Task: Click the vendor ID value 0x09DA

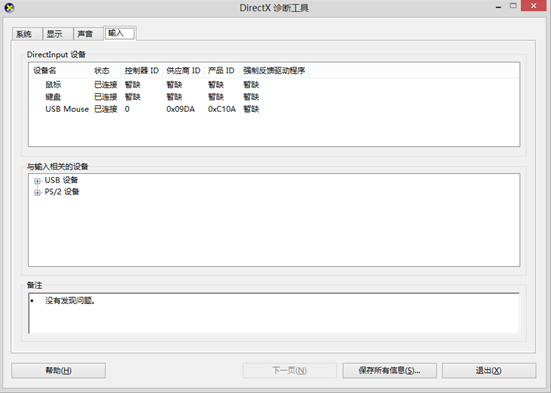Action: (x=181, y=109)
